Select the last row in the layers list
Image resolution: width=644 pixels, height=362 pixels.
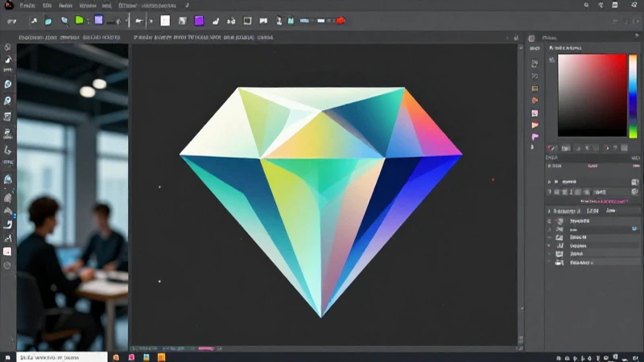tap(593, 262)
